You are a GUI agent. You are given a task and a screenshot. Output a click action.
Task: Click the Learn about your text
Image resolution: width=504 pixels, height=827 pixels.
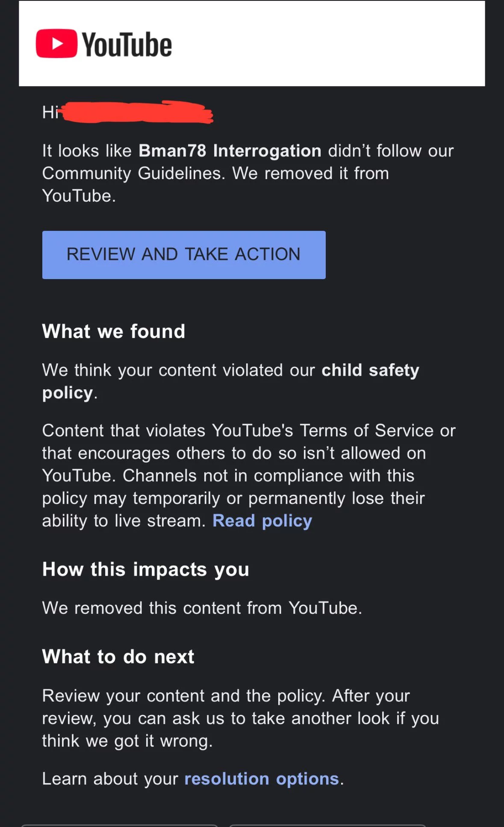coord(110,779)
